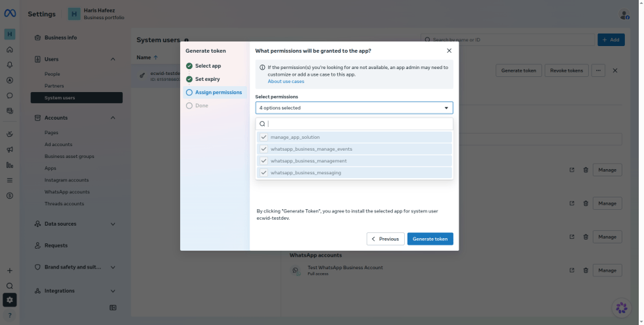Open People under Users
The height and width of the screenshot is (325, 644).
click(x=52, y=74)
